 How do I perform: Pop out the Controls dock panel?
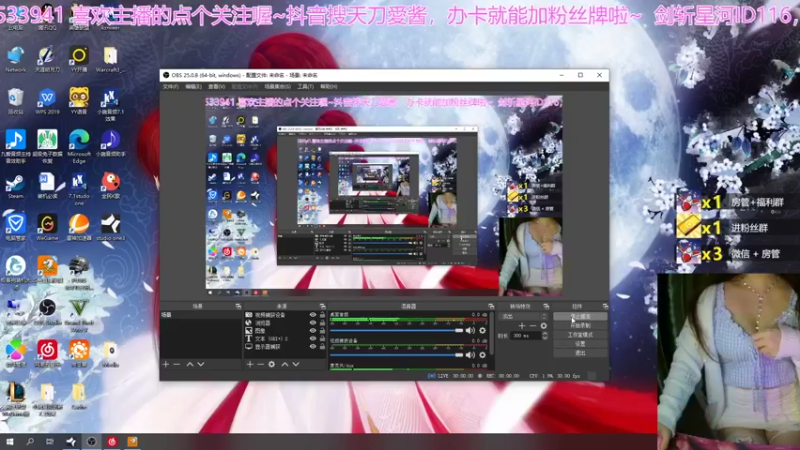[605, 306]
